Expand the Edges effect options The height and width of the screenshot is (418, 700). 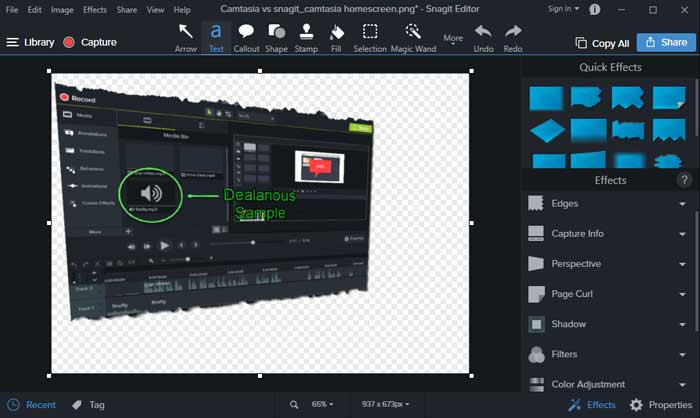pyautogui.click(x=683, y=204)
